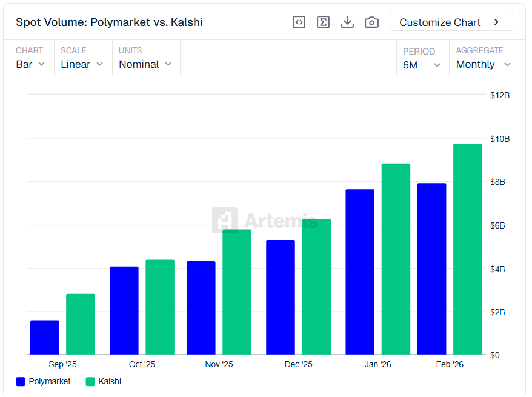This screenshot has width=532, height=397.
Task: Toggle Kalshi series in legend
Action: coord(103,381)
